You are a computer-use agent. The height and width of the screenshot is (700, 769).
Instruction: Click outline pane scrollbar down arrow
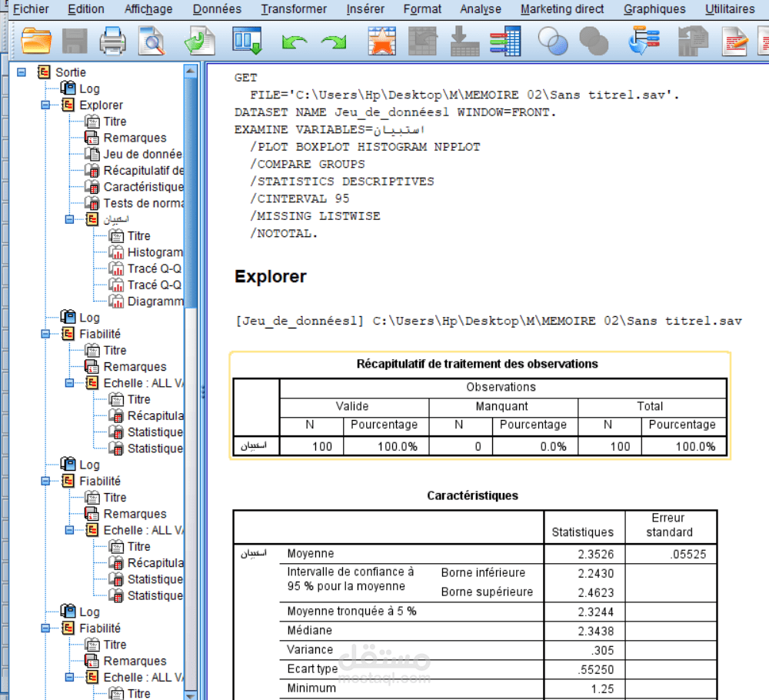tap(190, 695)
